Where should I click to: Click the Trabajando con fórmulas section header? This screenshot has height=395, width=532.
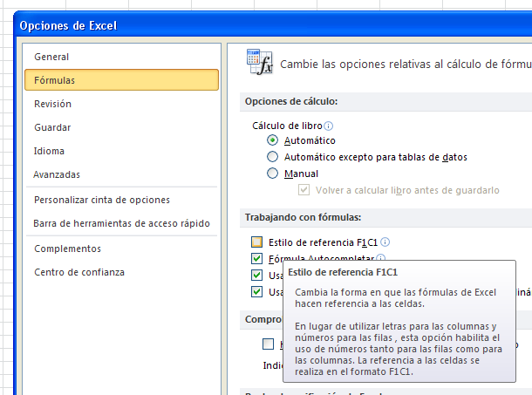(385, 217)
